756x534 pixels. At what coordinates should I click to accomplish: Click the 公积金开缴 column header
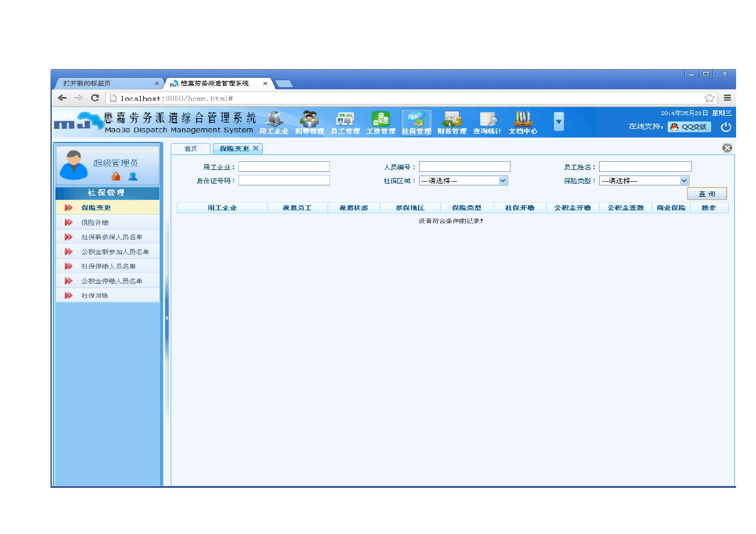click(x=573, y=208)
